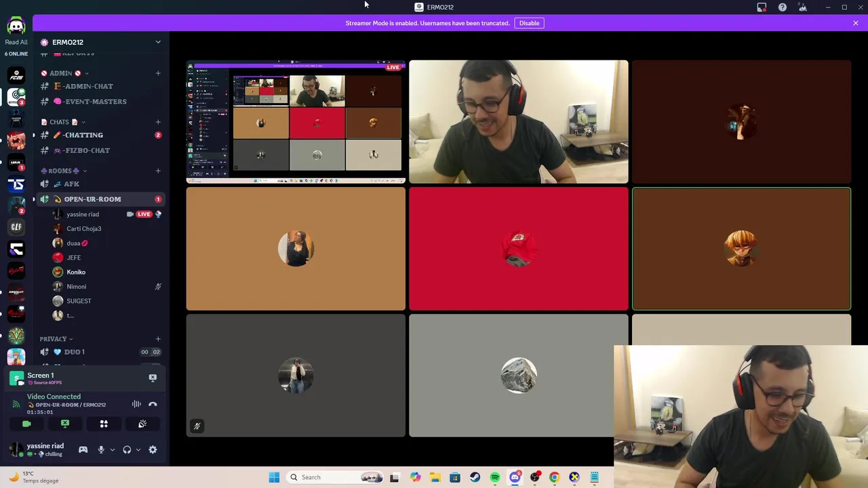The image size is (868, 488).
Task: Open microphone input options chevron
Action: (113, 449)
